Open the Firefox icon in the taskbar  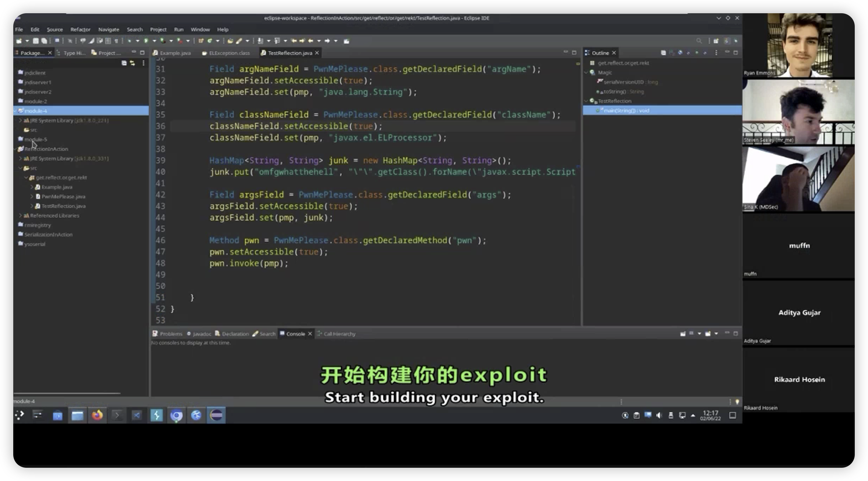(x=97, y=416)
